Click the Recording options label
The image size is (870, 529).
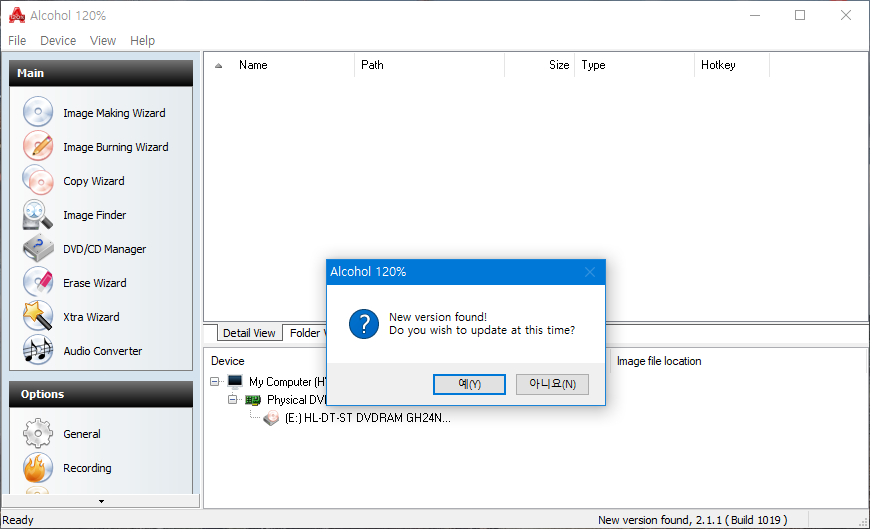click(87, 468)
